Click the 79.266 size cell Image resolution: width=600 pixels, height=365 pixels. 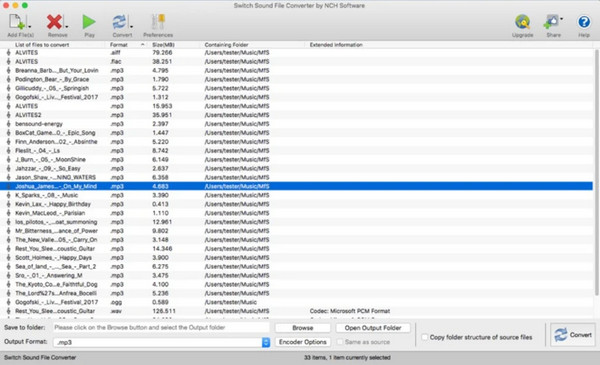click(x=162, y=52)
